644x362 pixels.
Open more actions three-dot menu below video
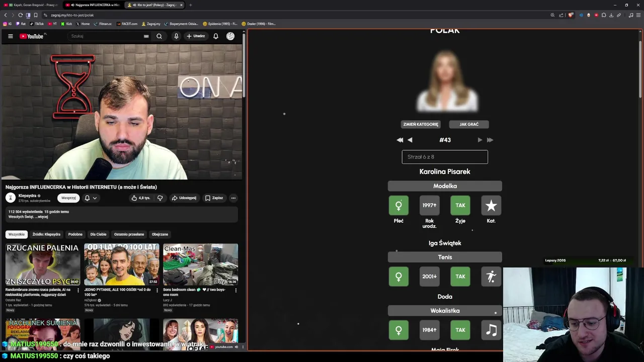tap(233, 198)
